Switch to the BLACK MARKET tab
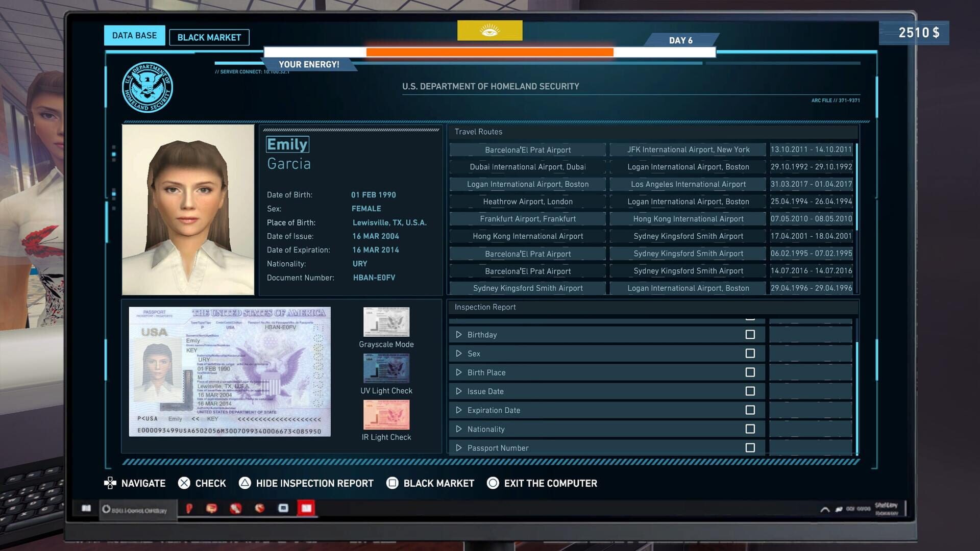 [x=209, y=37]
